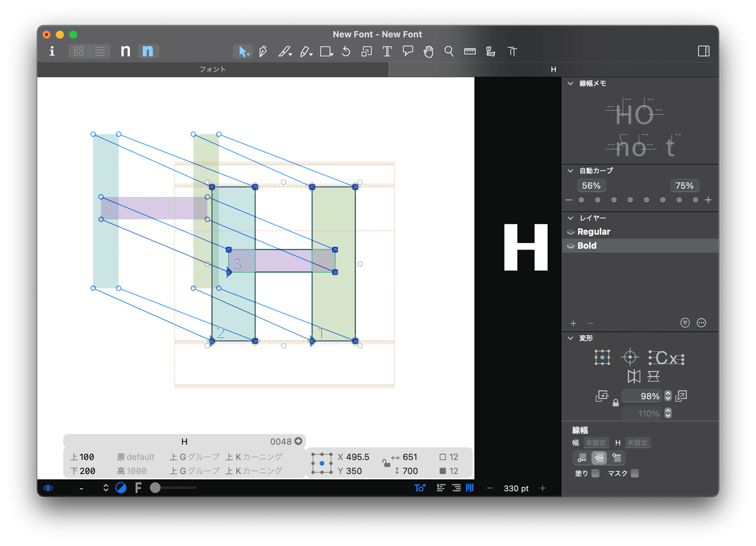This screenshot has width=756, height=546.
Task: Toggle visibility eye of Regular layer
Action: click(x=571, y=232)
